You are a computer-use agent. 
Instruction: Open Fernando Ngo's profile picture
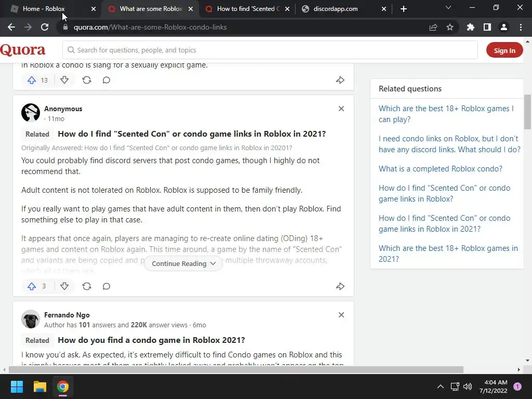click(x=31, y=319)
